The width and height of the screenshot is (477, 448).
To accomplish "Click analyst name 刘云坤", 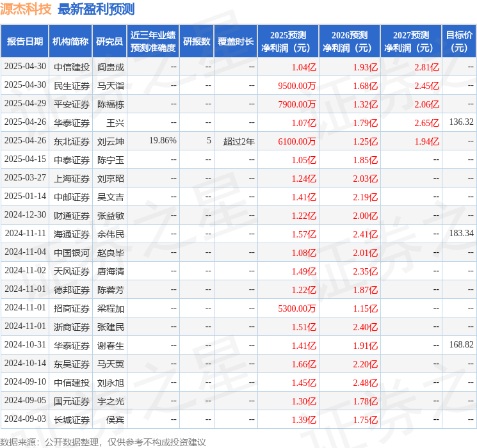I will 110,141.
